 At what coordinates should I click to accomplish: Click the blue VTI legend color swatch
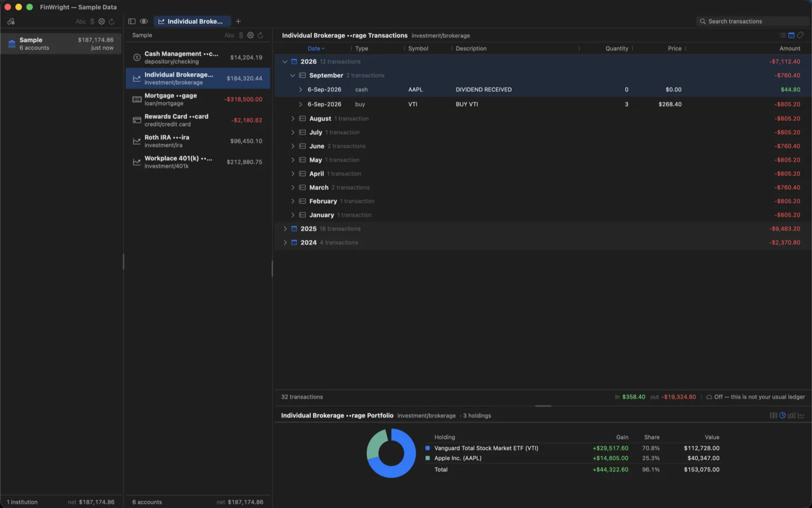427,448
